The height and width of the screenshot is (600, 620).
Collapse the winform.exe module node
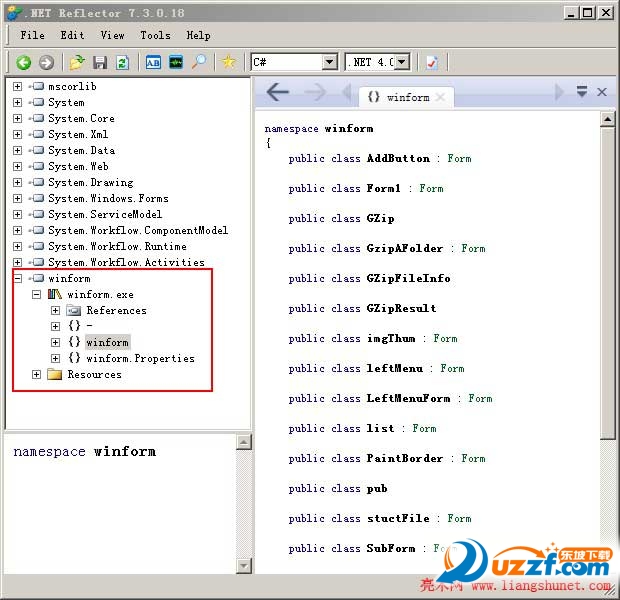click(36, 294)
